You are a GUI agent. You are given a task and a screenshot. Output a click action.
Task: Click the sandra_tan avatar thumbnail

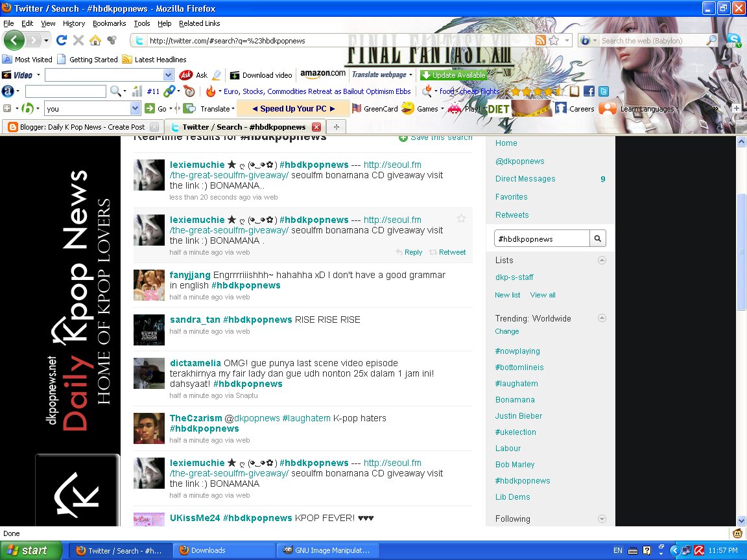point(148,330)
